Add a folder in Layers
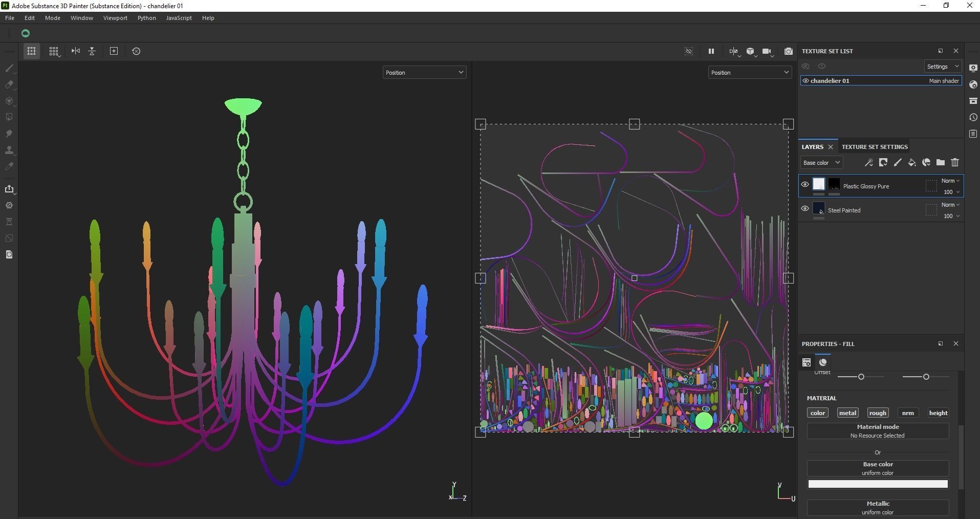 pos(941,162)
